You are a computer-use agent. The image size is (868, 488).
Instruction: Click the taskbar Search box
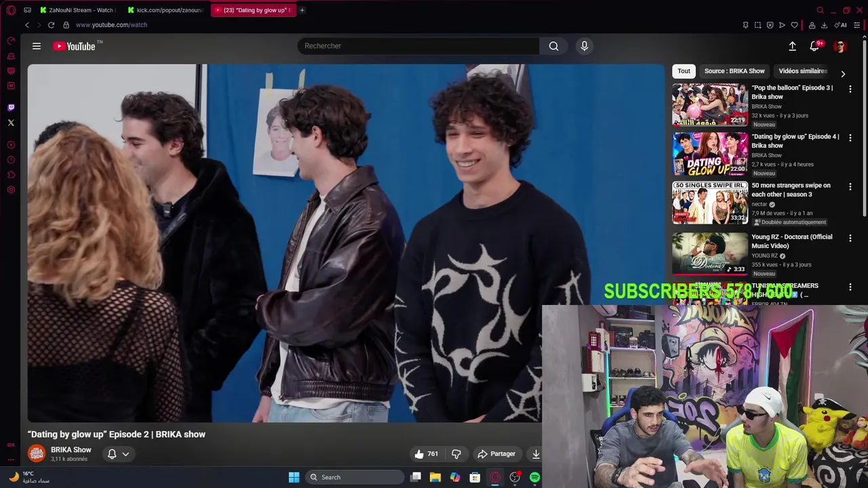click(x=353, y=477)
